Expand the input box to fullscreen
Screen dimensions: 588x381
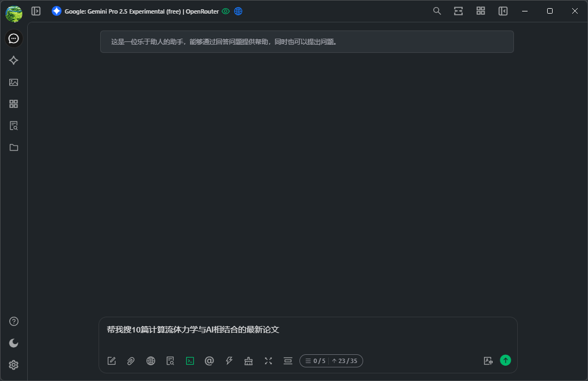click(268, 361)
